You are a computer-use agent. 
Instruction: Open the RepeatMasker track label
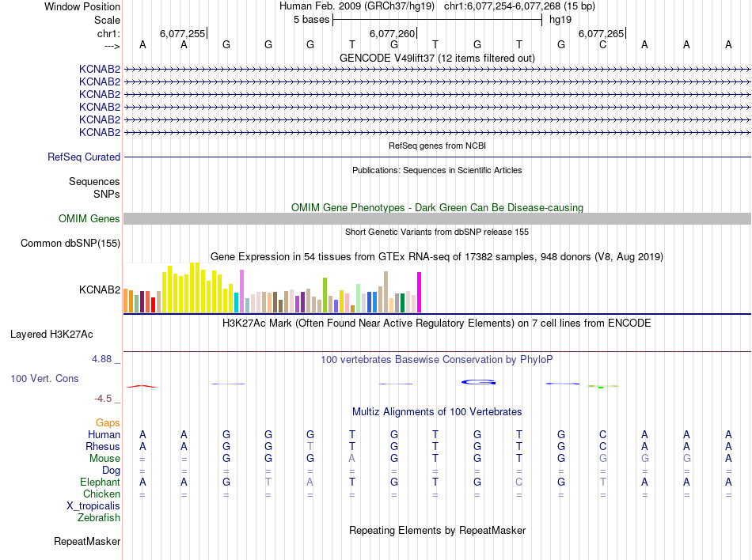87,542
